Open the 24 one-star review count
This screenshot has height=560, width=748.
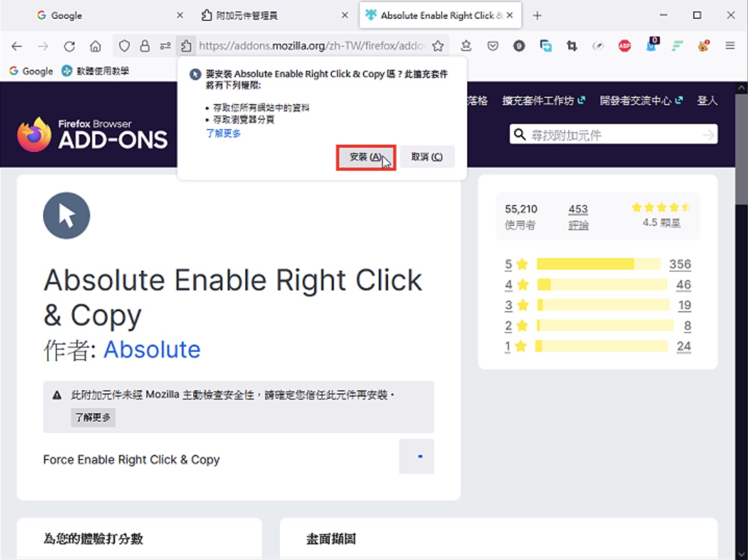[x=683, y=346]
